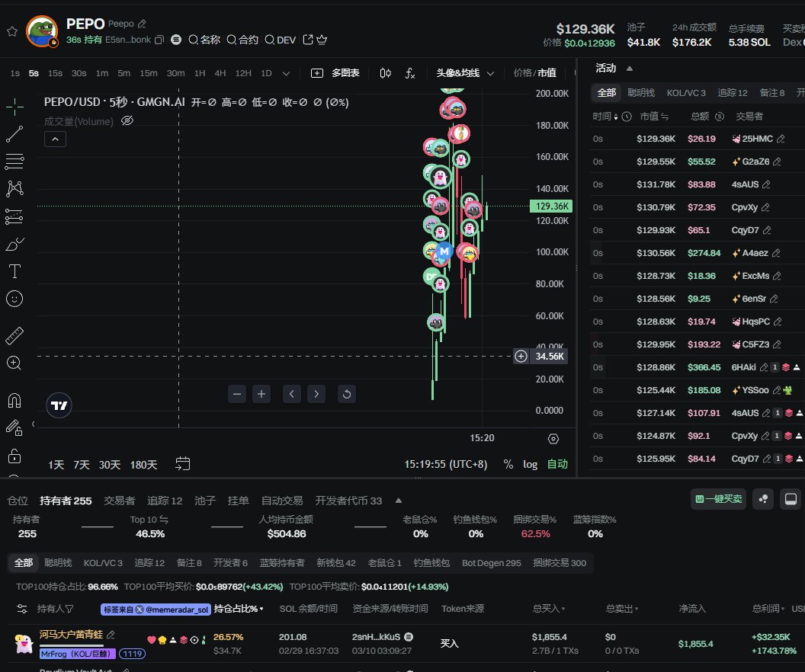The height and width of the screenshot is (672, 805).
Task: Open the 池子 tab in bottom panel
Action: [x=205, y=501]
